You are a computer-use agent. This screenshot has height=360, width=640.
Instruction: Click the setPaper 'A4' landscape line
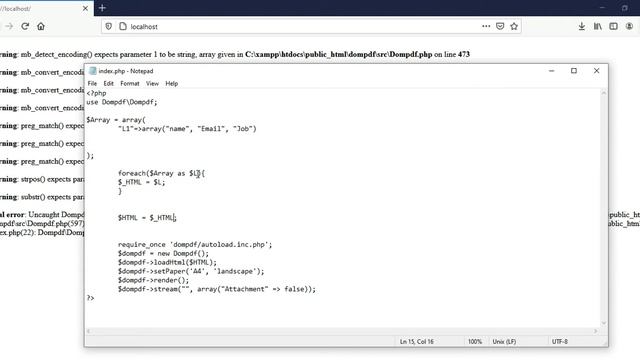(191, 271)
